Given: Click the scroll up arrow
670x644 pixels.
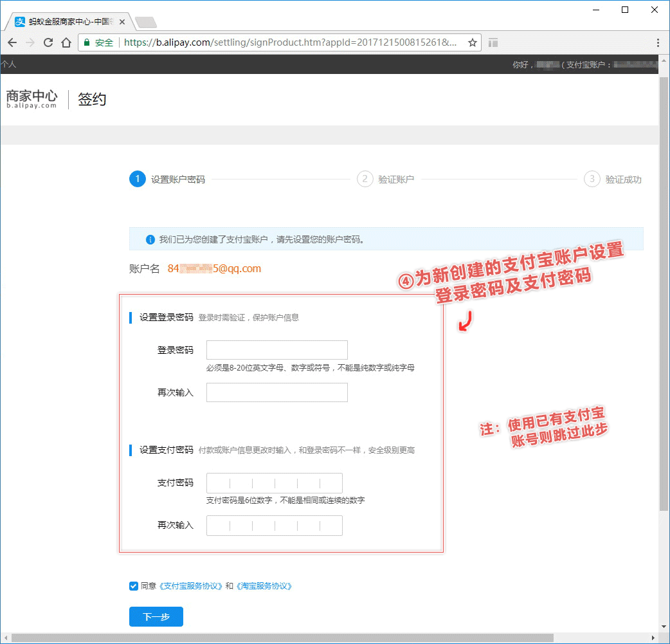Looking at the screenshot, I should 664,60.
